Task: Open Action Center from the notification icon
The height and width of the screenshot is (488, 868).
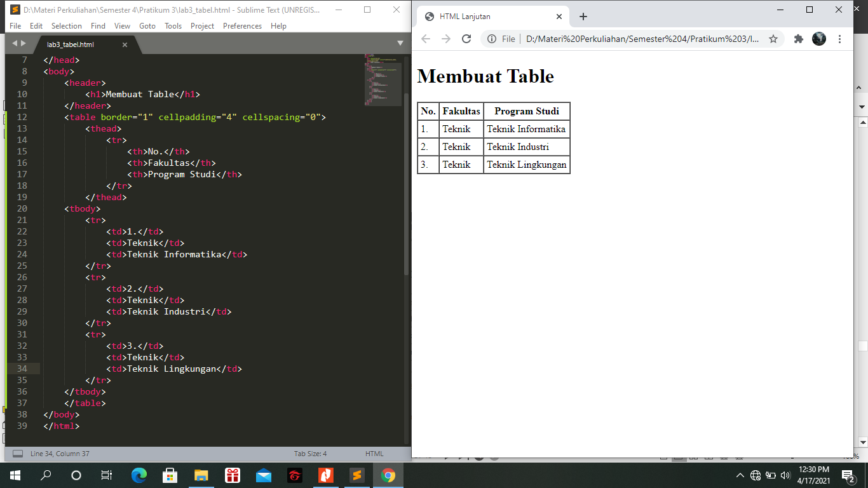Action: click(846, 475)
